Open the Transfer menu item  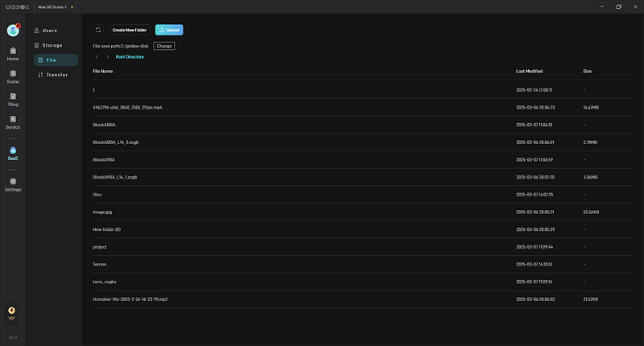53,75
